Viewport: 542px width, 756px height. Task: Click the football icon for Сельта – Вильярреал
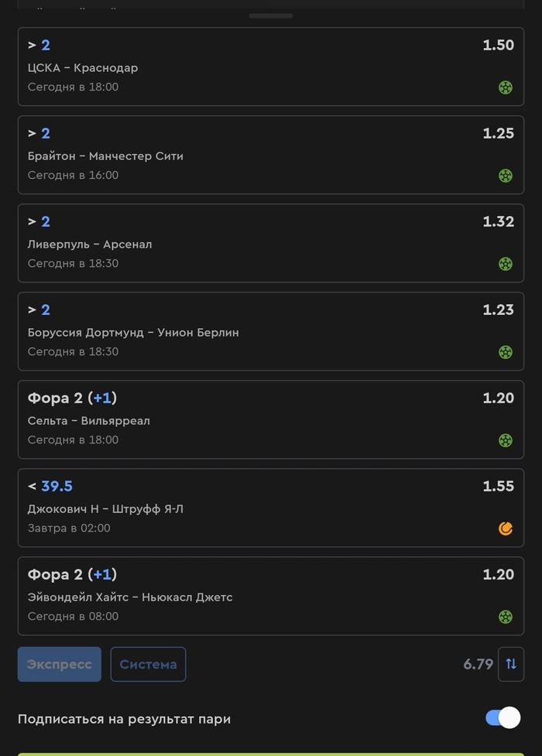(506, 441)
